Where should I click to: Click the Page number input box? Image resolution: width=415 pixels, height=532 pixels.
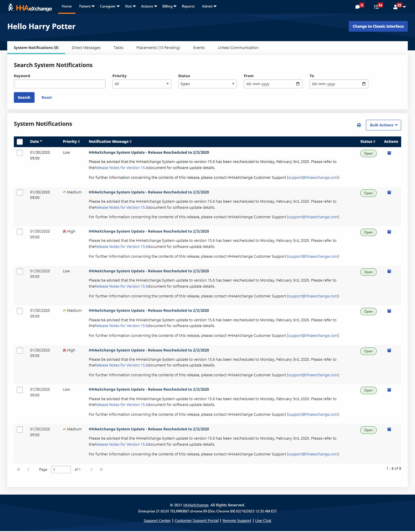pos(61,470)
